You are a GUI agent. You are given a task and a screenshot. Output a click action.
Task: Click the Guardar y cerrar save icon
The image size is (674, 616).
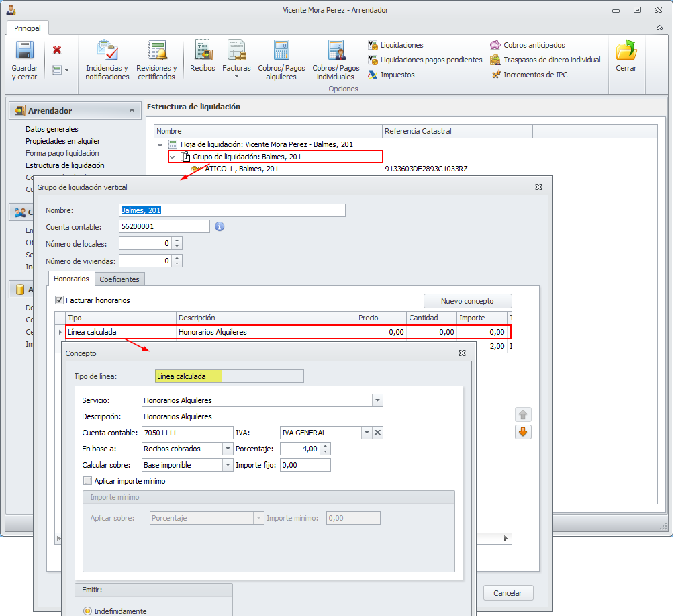coord(25,52)
